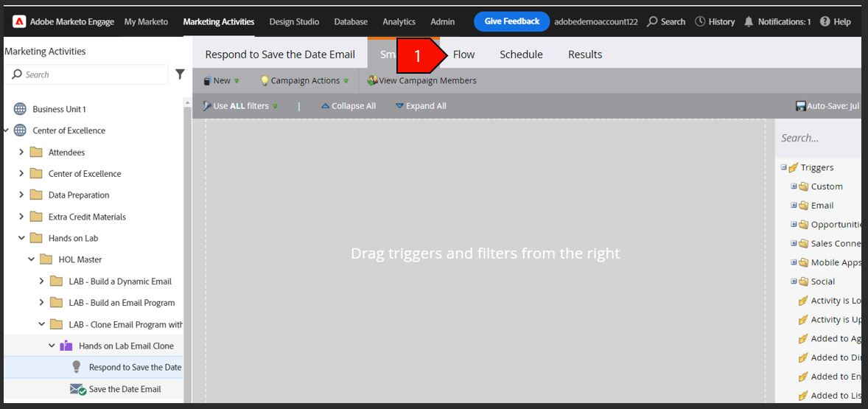Viewport: 868px width, 409px height.
Task: Select Save the Date Email tree item
Action: 125,389
